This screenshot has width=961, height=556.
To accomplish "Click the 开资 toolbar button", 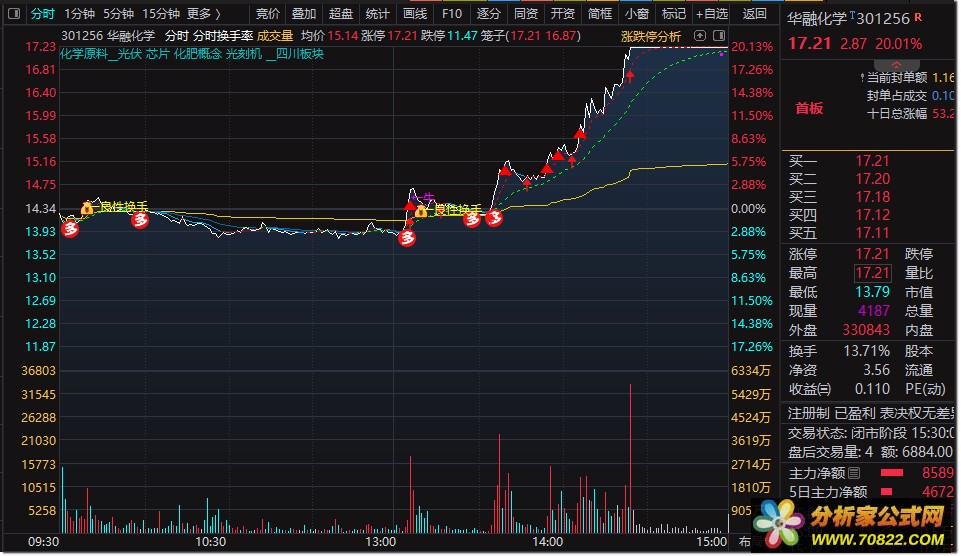I will coord(563,13).
